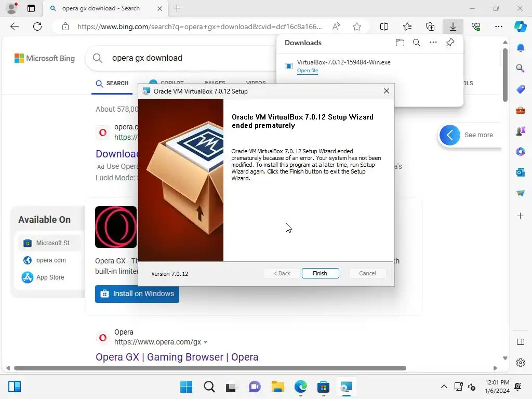View site information lock icon
This screenshot has height=399, width=532.
pos(65,26)
